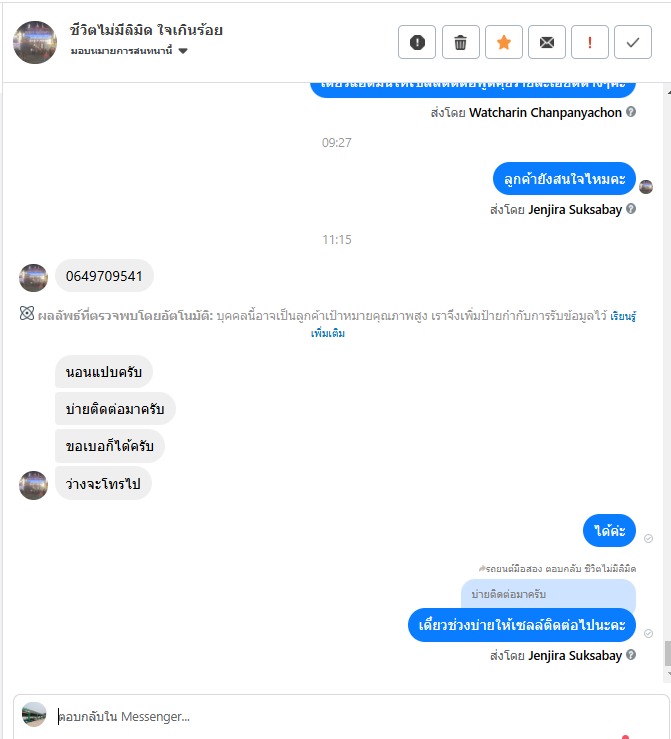This screenshot has height=739, width=671.
Task: Delete conversation using trash icon
Action: point(460,42)
